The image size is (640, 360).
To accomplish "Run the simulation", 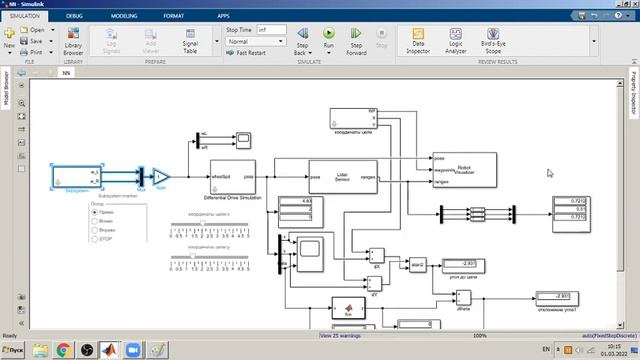I will (329, 33).
